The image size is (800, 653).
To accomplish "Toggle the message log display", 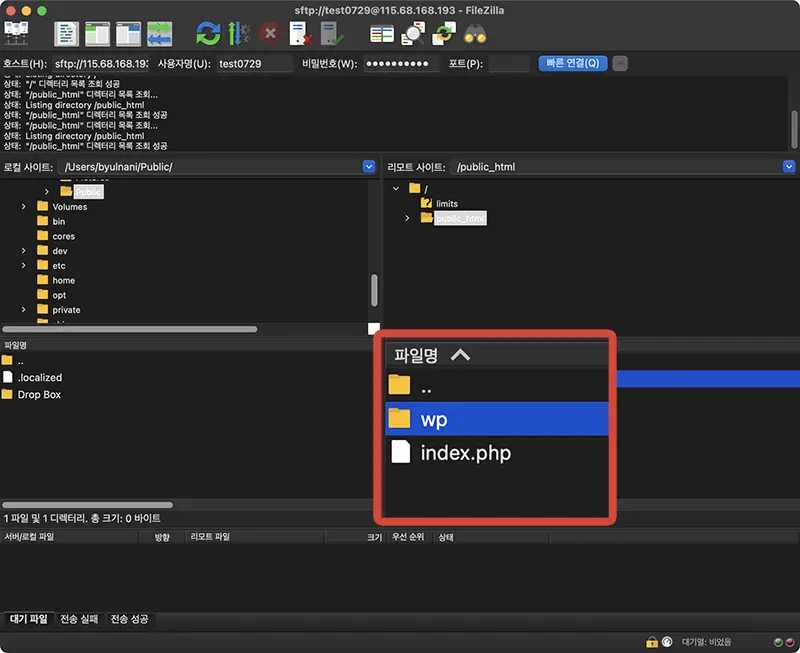I will point(66,34).
